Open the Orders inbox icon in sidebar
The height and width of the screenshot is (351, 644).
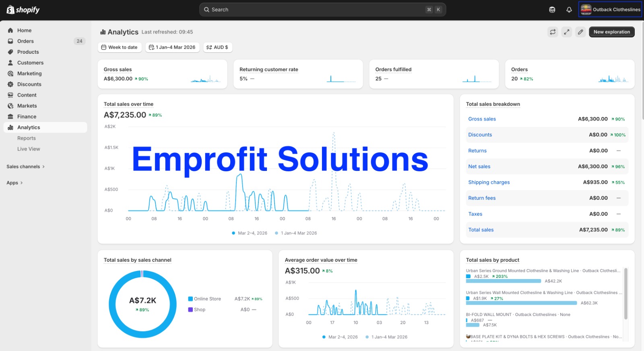pos(10,41)
